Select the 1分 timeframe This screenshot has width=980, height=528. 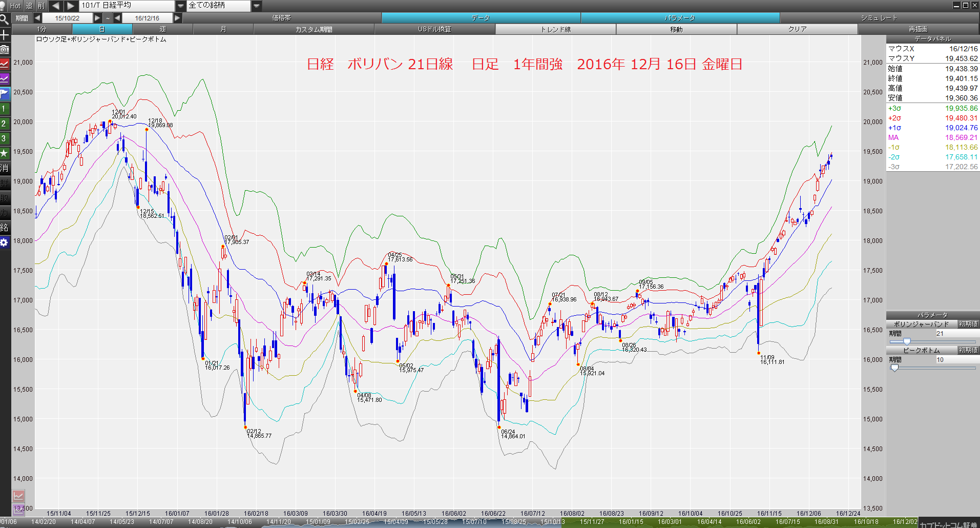pos(41,29)
